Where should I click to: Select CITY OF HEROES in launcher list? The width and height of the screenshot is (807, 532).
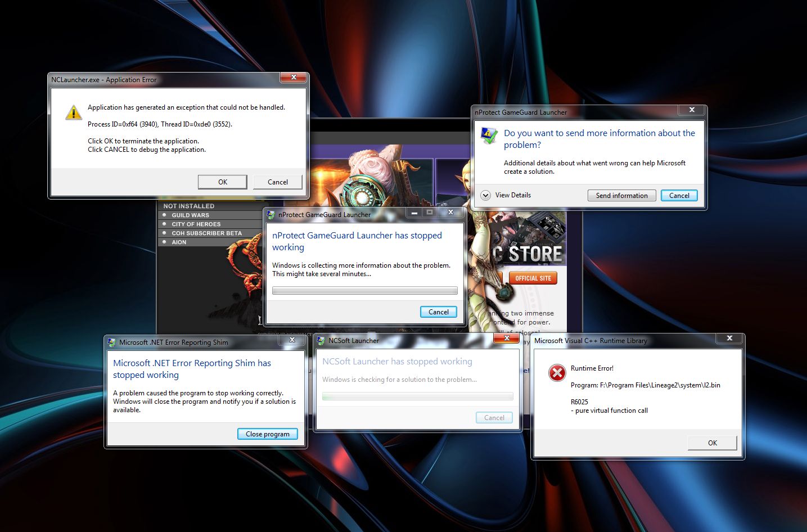(x=196, y=224)
